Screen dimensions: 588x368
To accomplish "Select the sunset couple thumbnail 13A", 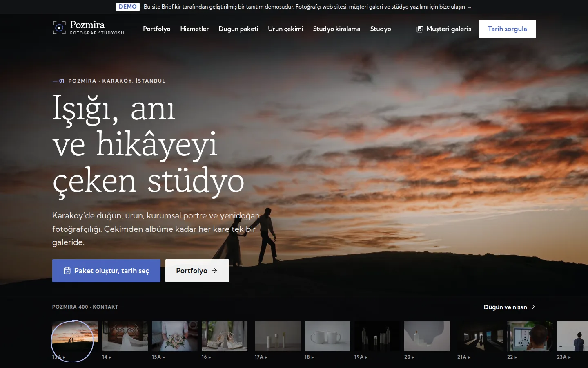I will click(75, 336).
